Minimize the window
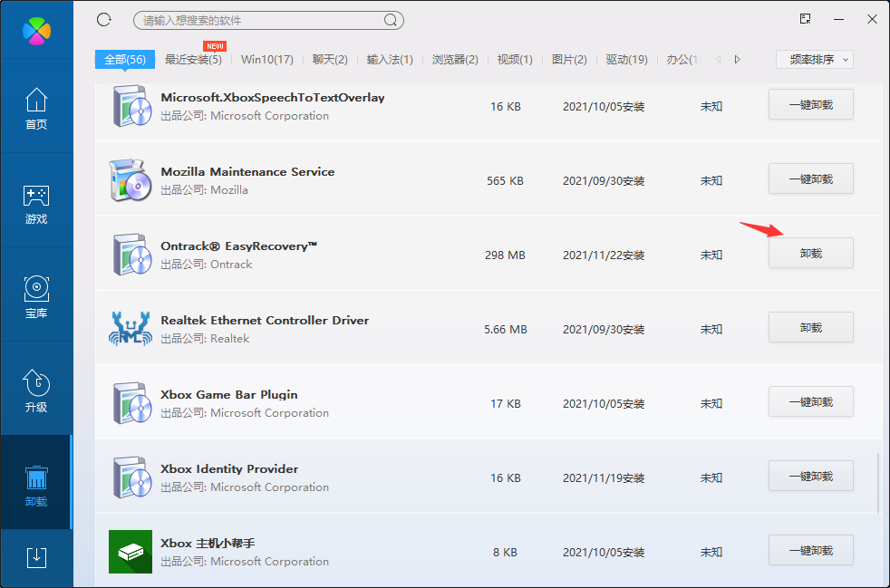The height and width of the screenshot is (588, 890). pyautogui.click(x=839, y=19)
